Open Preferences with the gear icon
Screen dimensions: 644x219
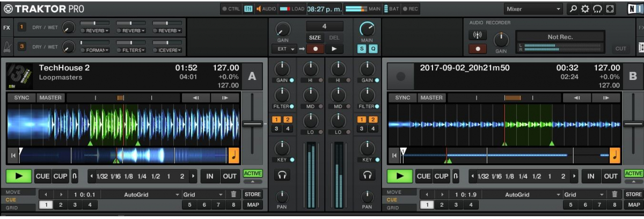click(x=585, y=9)
